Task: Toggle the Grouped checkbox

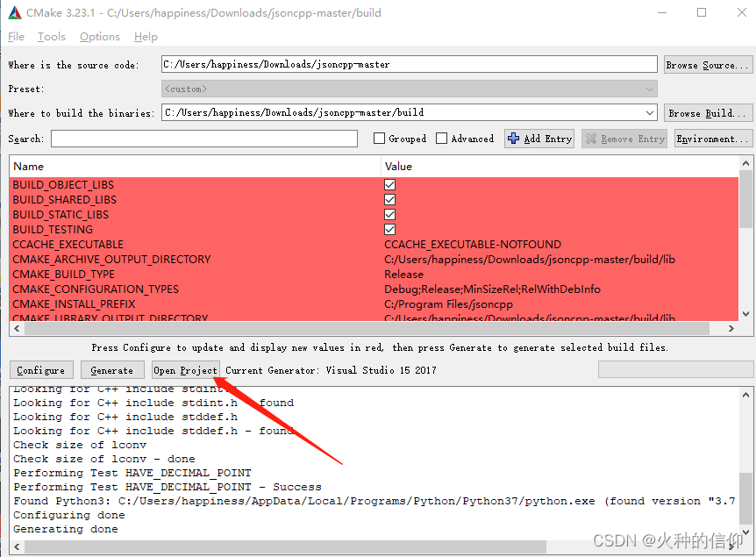Action: pos(380,139)
